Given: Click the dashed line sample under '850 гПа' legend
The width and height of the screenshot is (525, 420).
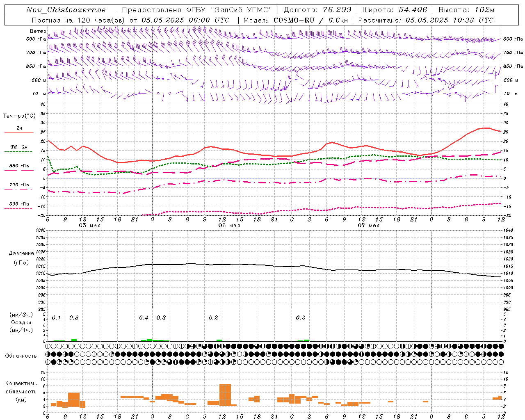Looking at the screenshot, I should (x=19, y=171).
